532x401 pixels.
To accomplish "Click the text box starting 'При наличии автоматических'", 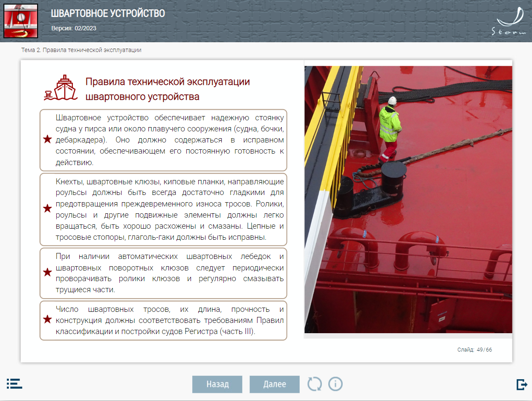I will 163,273.
